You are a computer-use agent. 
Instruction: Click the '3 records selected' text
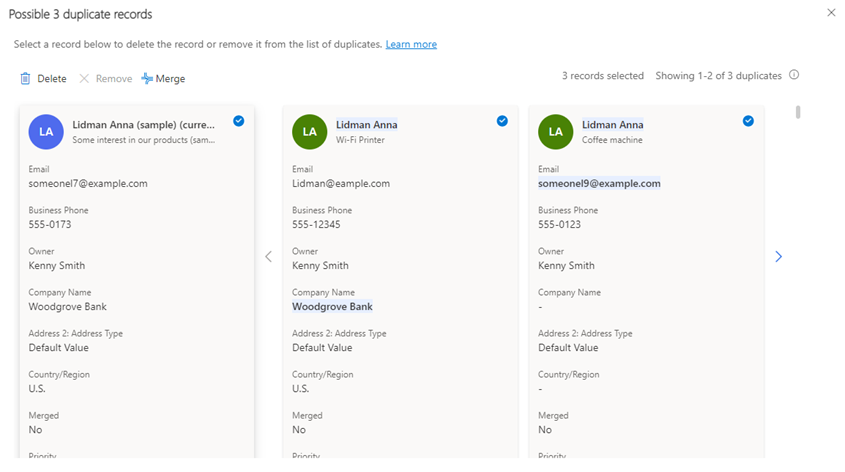(603, 75)
